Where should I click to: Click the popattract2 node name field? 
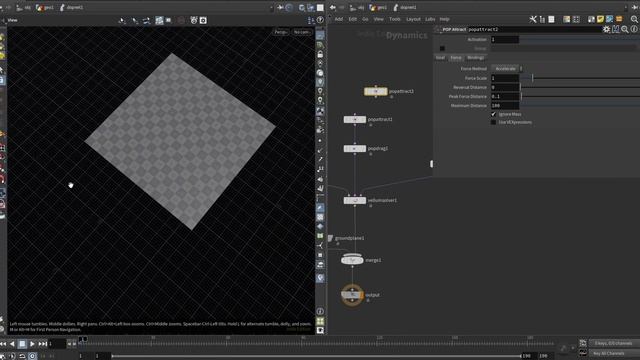coord(534,29)
